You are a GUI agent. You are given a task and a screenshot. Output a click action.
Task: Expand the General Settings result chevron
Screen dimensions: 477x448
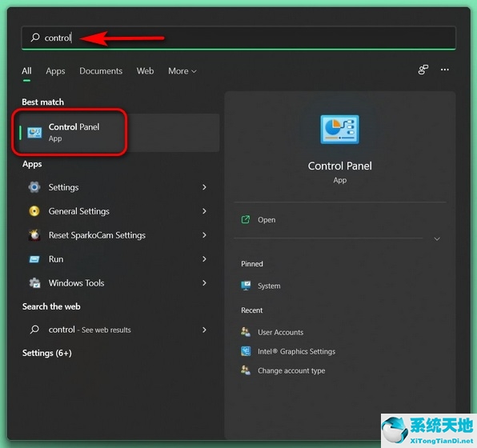(204, 211)
